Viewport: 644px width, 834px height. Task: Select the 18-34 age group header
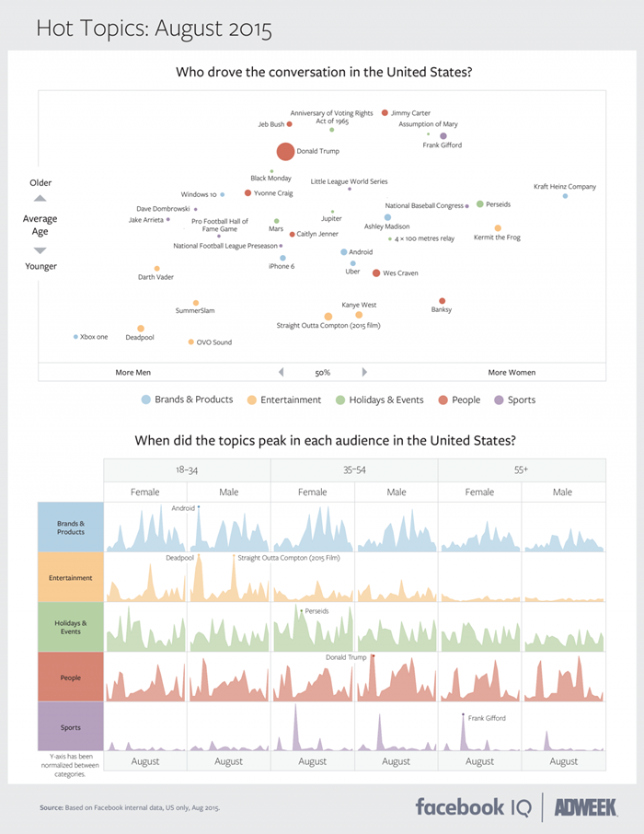pyautogui.click(x=187, y=470)
